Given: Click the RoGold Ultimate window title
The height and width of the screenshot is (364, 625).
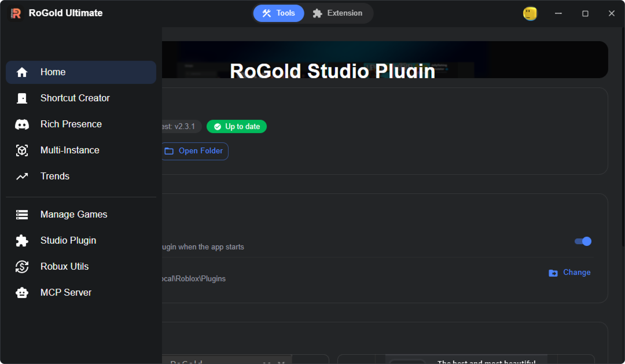Looking at the screenshot, I should pos(66,13).
